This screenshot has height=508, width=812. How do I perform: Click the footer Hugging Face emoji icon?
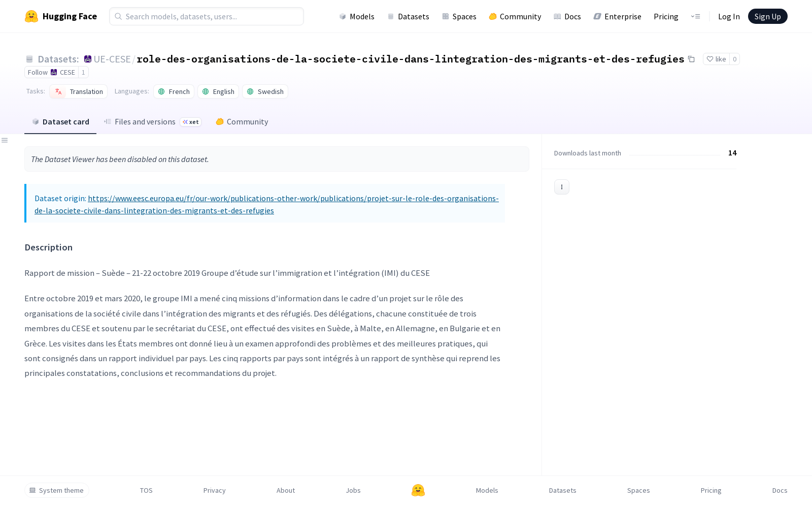[418, 490]
